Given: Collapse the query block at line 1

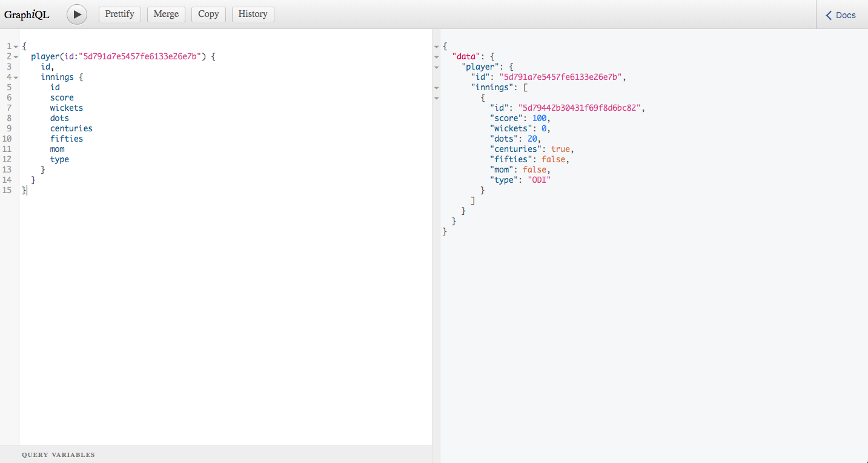Looking at the screenshot, I should pos(16,47).
